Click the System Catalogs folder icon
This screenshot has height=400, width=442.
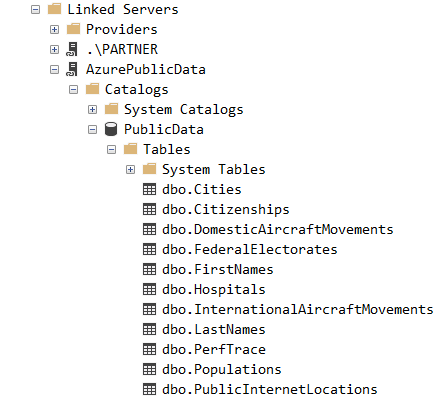[x=111, y=109]
